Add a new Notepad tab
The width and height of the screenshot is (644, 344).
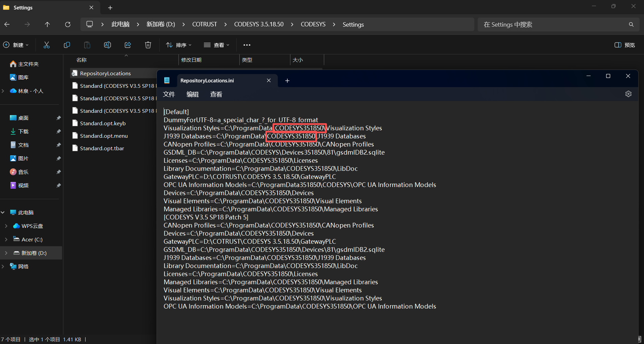click(287, 81)
